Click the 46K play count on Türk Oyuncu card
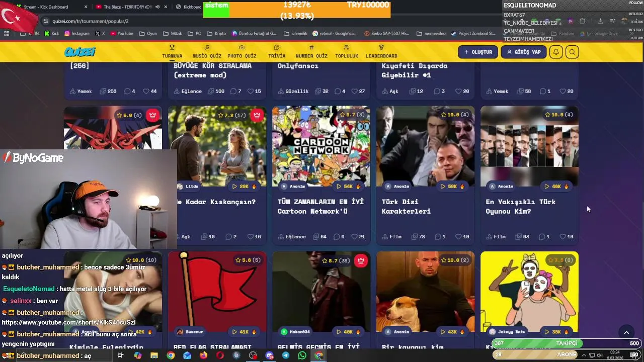Screen dimensions: 644x362 coord(556,186)
